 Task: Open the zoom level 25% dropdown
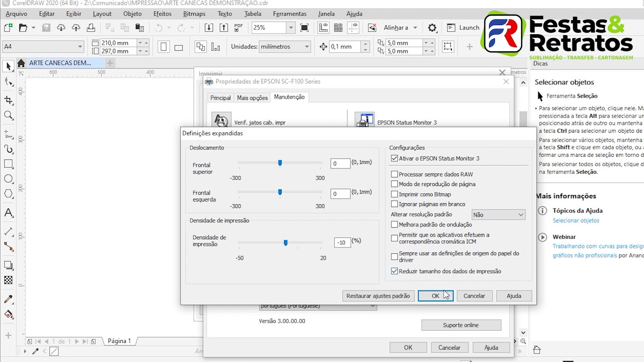[290, 28]
